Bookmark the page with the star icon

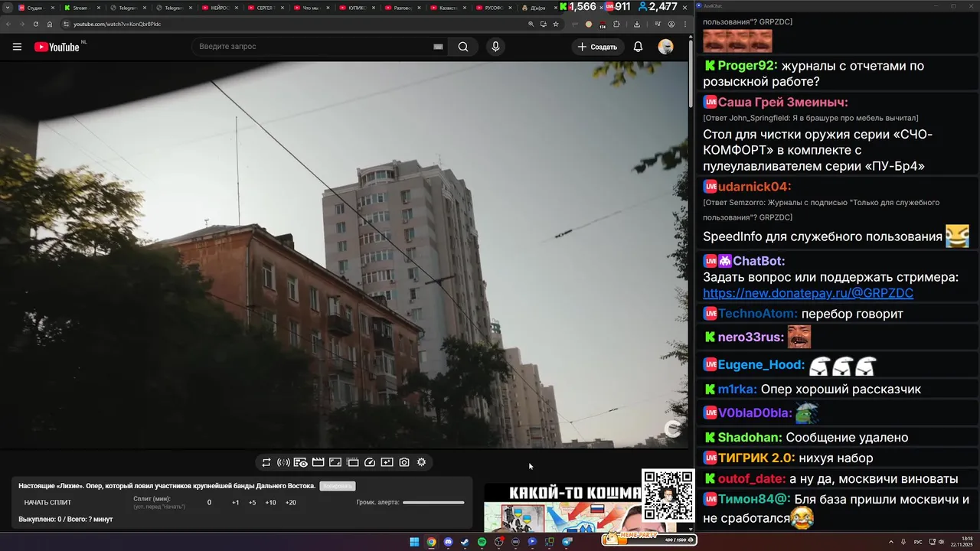tap(556, 24)
